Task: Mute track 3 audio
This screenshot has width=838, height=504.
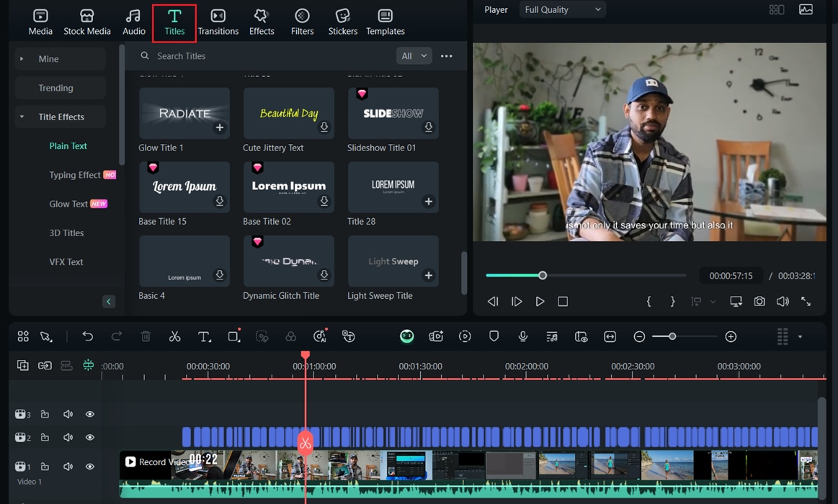Action: click(68, 414)
